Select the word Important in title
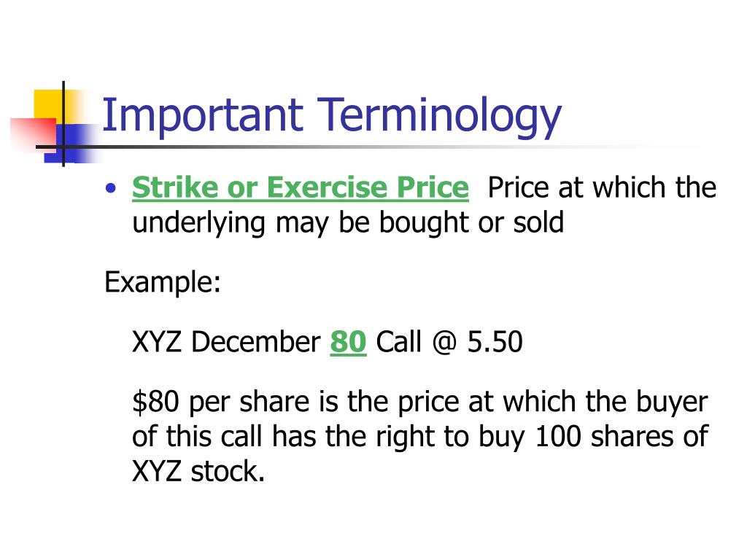This screenshot has width=747, height=560. pyautogui.click(x=203, y=115)
